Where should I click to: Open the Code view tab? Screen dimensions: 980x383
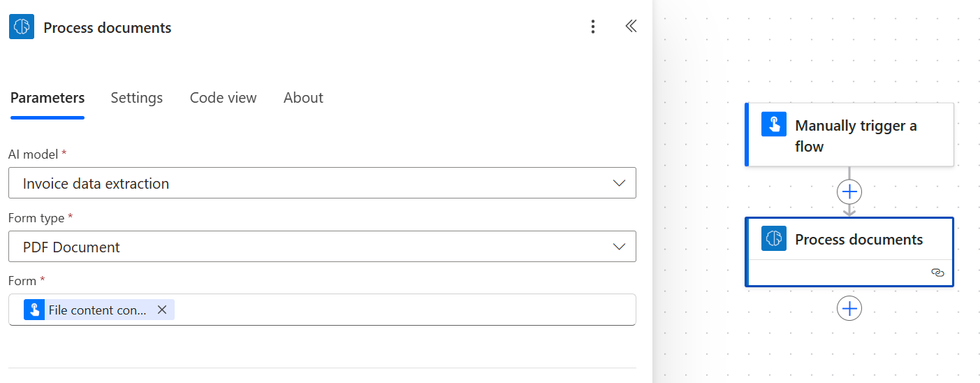(x=223, y=98)
